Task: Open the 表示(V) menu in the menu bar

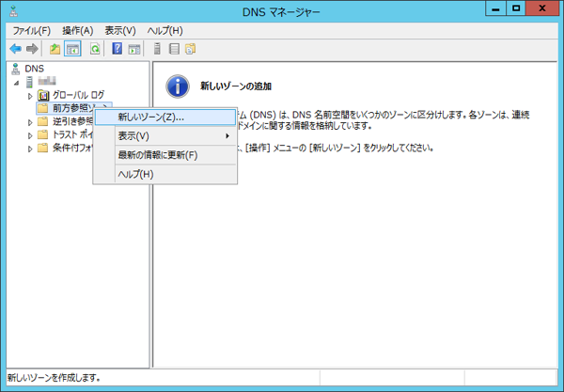Action: [x=120, y=31]
